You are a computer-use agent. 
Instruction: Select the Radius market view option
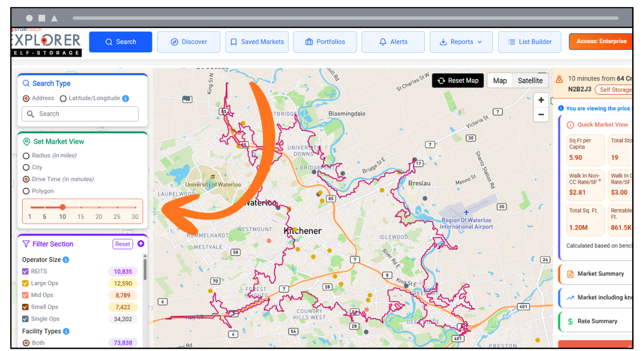point(26,156)
